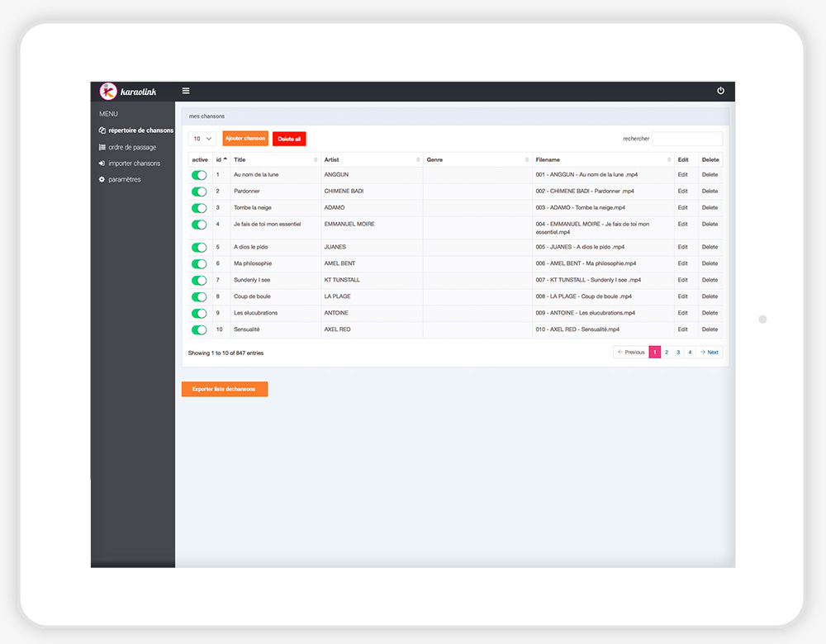Open the 10 entries-per-page dropdown
Screen dimensions: 826x644
[202, 139]
